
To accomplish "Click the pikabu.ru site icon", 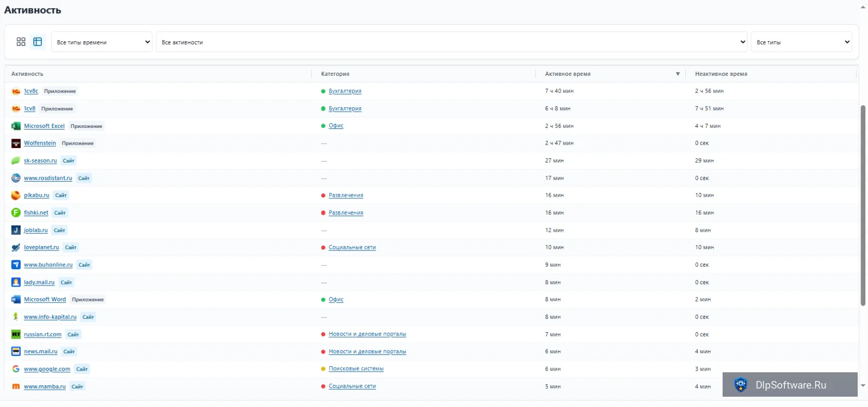I will (16, 195).
